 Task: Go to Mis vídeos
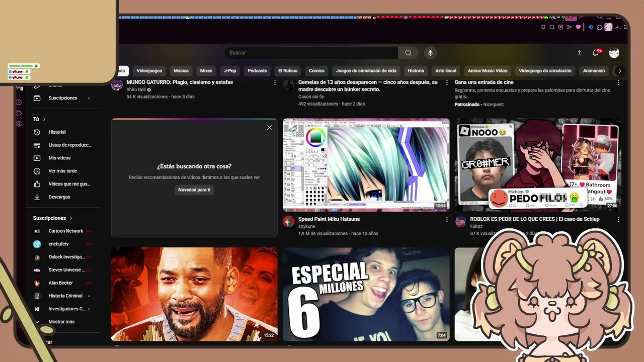[62, 158]
